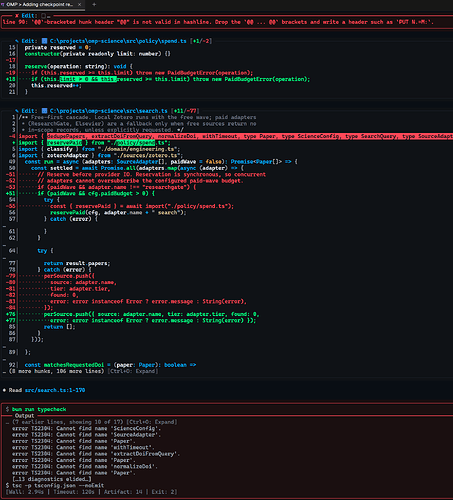Close the 'OMP > Adding checkpoint' tab
Image resolution: width=453 pixels, height=500 pixels.
point(79,4)
